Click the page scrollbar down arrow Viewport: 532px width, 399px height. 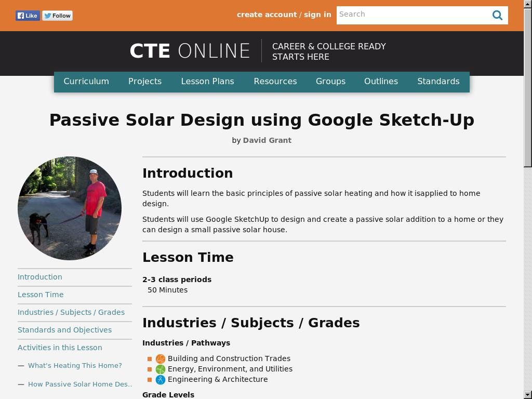click(x=527, y=394)
